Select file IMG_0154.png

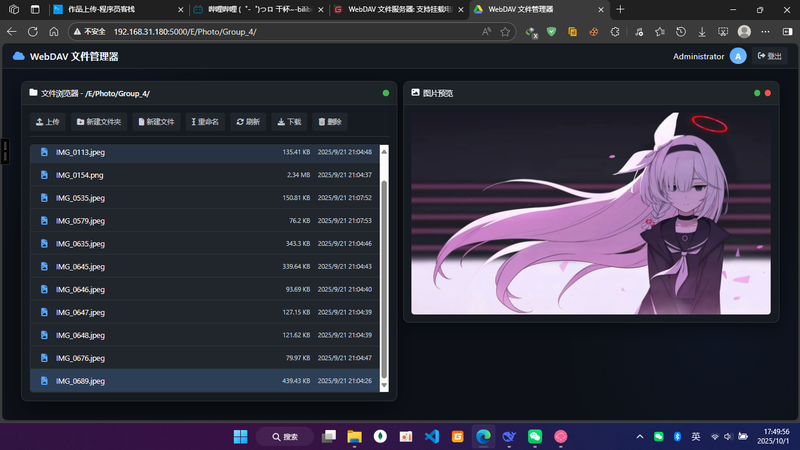point(204,175)
